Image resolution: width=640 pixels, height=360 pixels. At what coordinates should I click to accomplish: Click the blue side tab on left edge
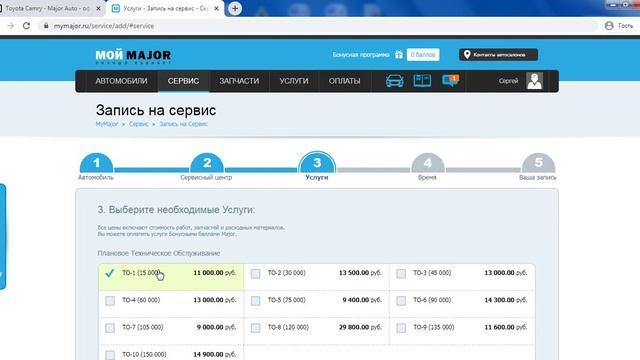[x=3, y=237]
